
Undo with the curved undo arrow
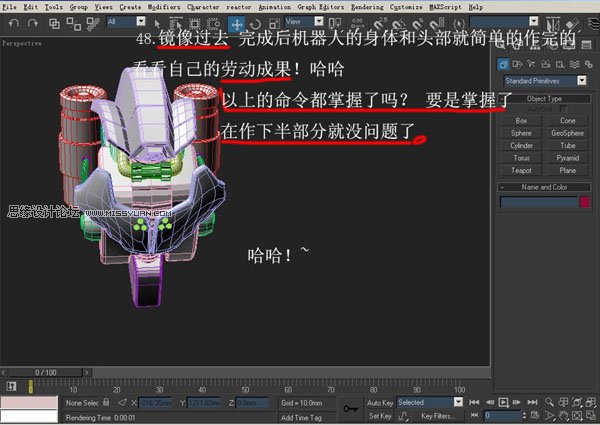click(14, 24)
